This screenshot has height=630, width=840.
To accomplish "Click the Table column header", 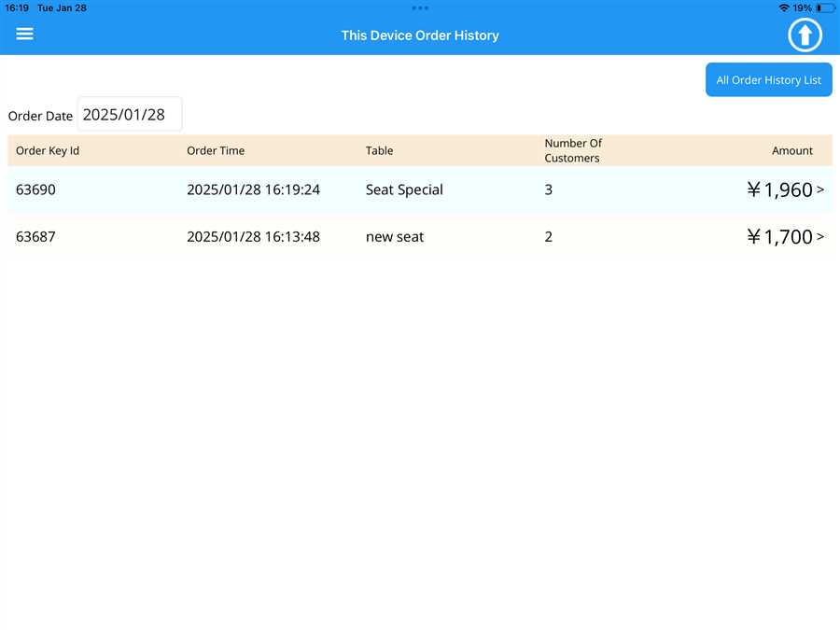I will pos(379,150).
